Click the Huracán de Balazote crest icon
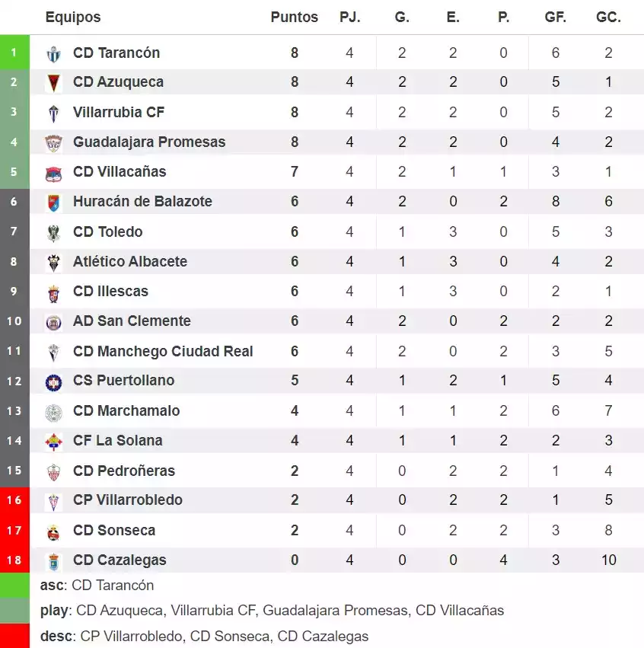Viewport: 644px width, 648px height. tap(53, 203)
